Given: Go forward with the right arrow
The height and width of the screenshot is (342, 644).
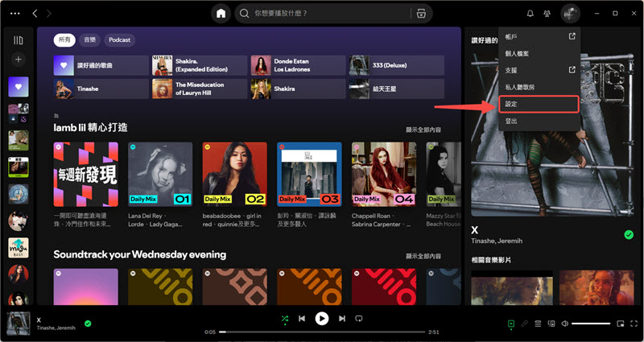Looking at the screenshot, I should pos(49,14).
